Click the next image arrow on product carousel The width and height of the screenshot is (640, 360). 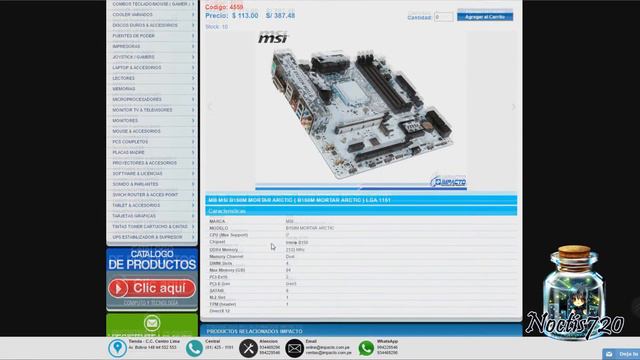[513, 107]
